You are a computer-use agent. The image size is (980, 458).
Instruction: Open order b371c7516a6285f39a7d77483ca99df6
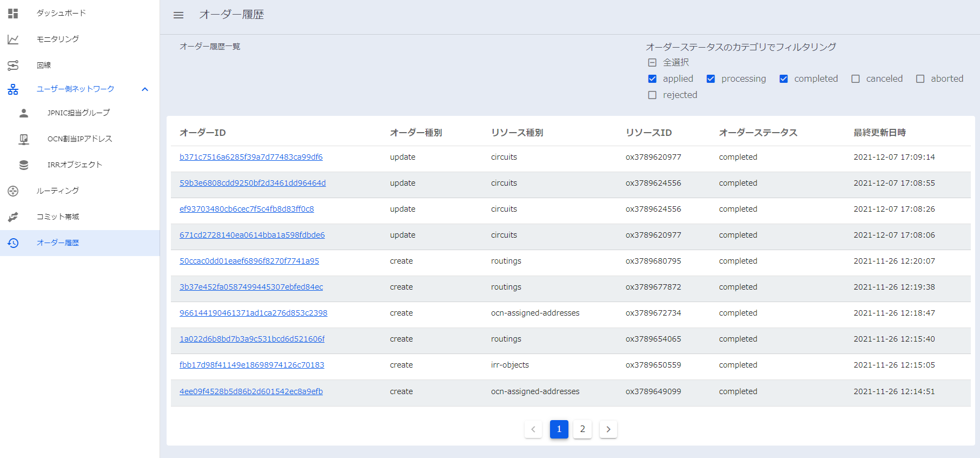pos(251,157)
